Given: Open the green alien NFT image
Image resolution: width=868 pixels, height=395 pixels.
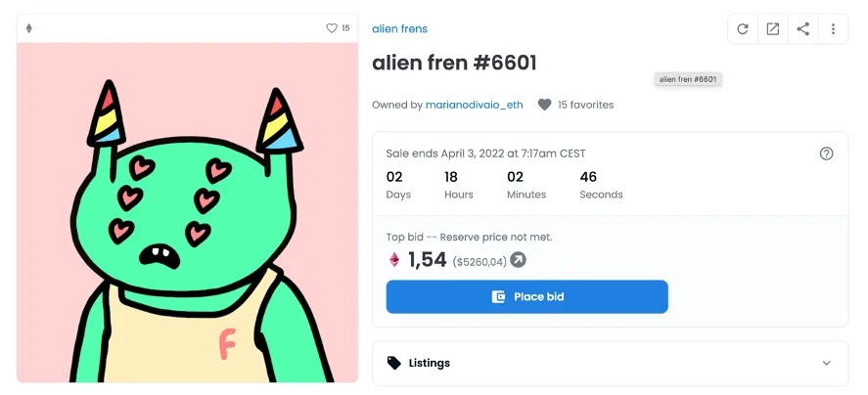Looking at the screenshot, I should [x=187, y=212].
